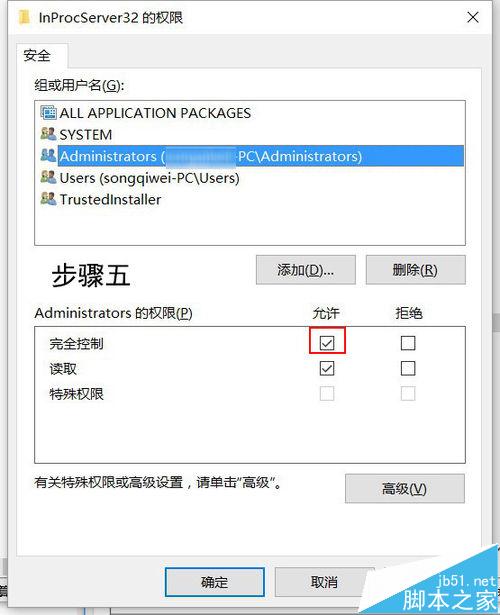This screenshot has height=615, width=500.
Task: Close the InProcServer32 permissions dialog
Action: coord(473,17)
